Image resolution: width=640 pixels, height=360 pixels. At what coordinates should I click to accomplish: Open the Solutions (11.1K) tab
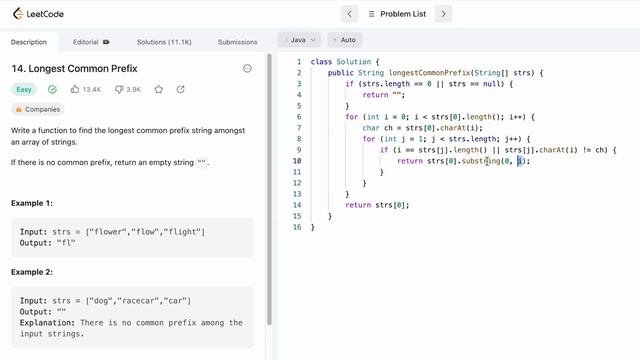(x=164, y=42)
